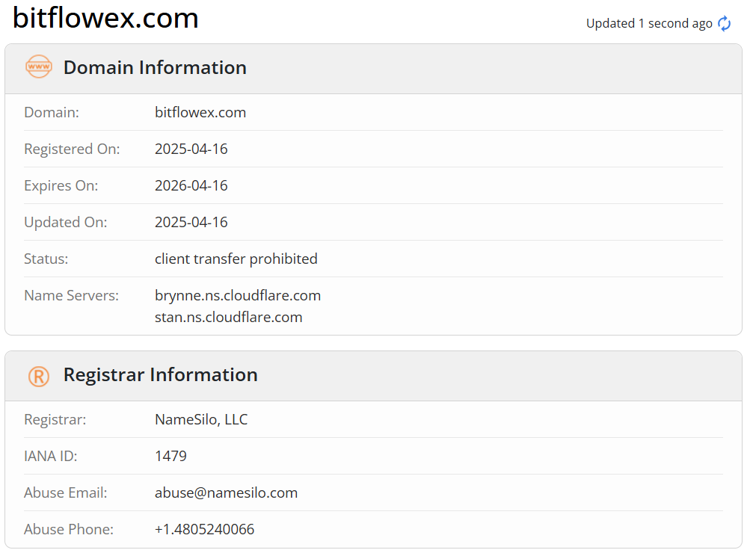Click the orange www globe icon
Image resolution: width=756 pixels, height=553 pixels.
(39, 67)
